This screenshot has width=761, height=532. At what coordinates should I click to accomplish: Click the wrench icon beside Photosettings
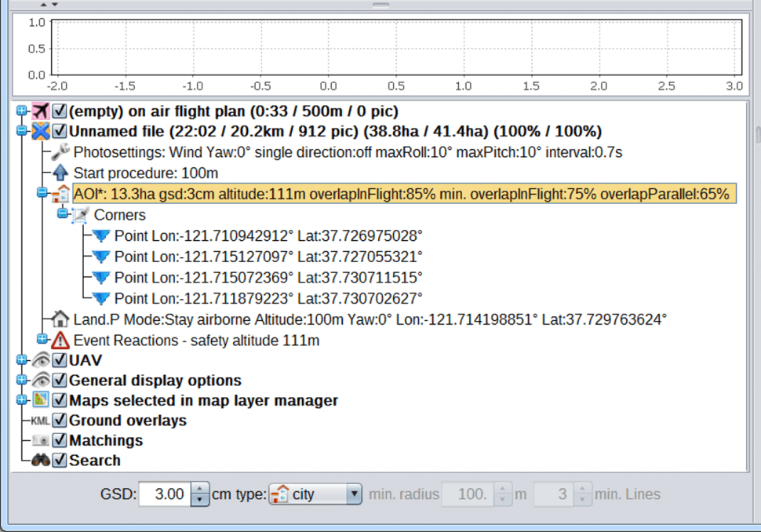coord(60,152)
